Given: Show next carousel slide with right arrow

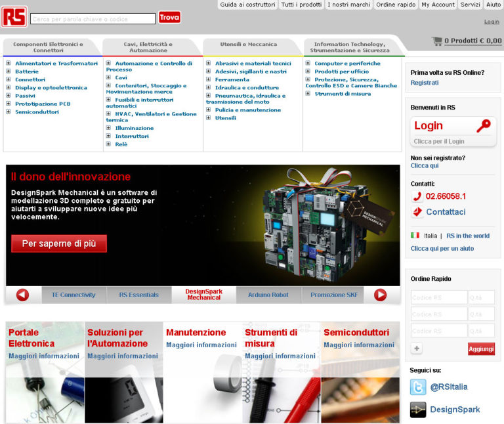Looking at the screenshot, I should (x=380, y=295).
